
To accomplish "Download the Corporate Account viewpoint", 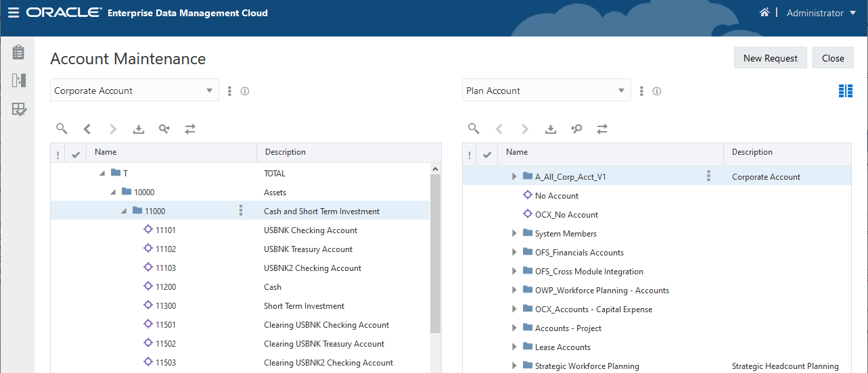I will click(139, 128).
